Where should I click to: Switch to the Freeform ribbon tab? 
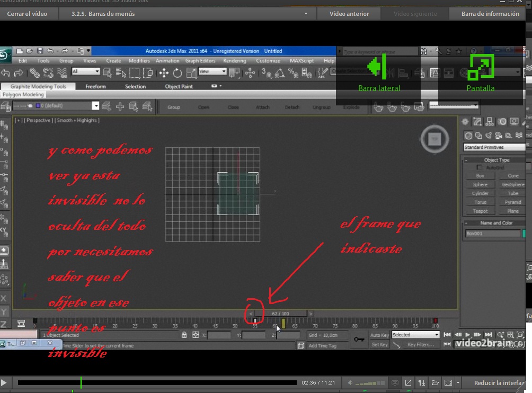tap(95, 86)
